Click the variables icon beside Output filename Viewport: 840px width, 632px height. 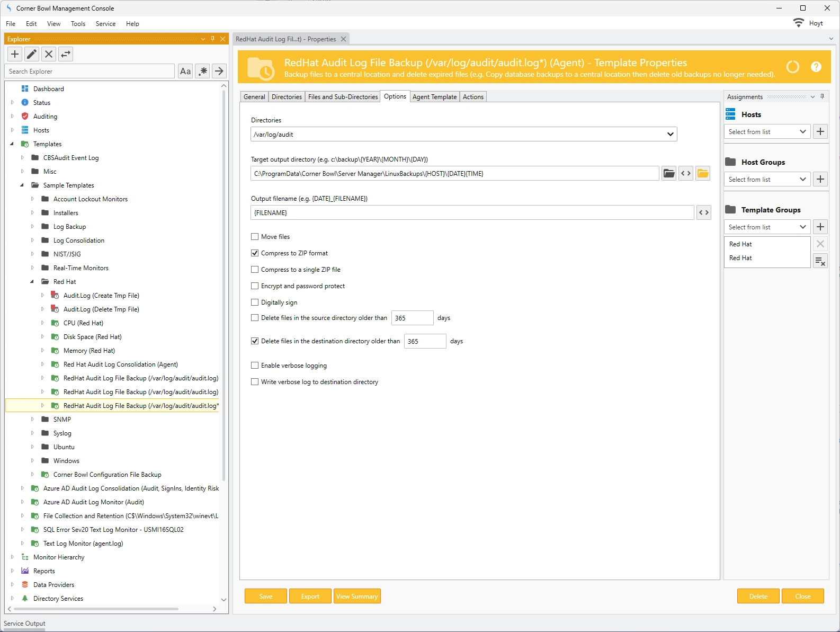coord(703,212)
